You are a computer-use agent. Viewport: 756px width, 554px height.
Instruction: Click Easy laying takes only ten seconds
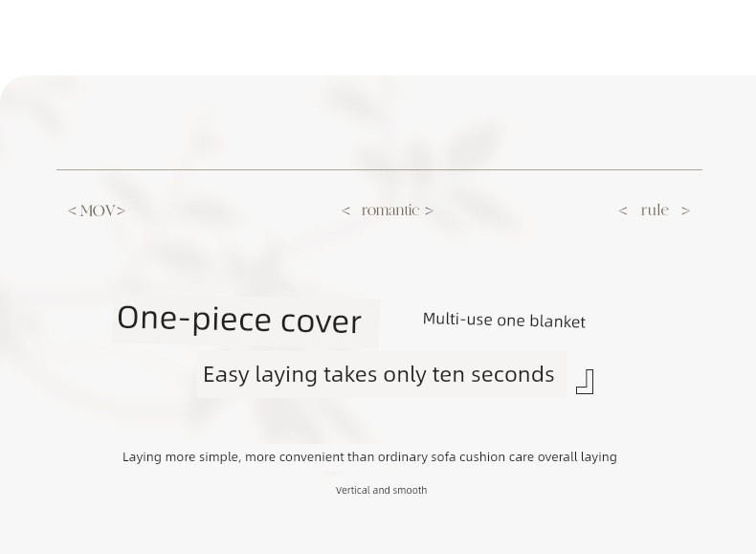(x=379, y=375)
